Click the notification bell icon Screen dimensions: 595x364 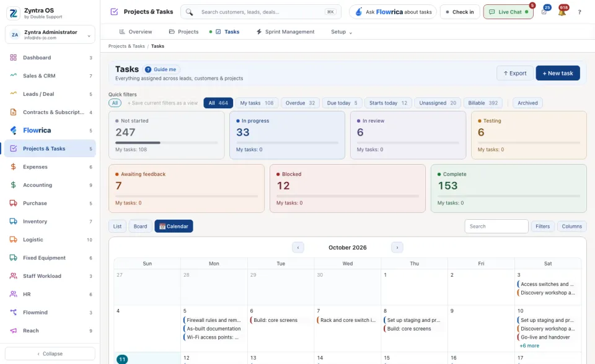tap(562, 12)
